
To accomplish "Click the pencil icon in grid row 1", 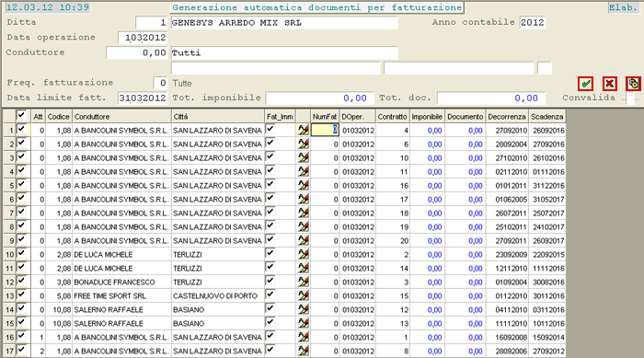I will [x=303, y=131].
